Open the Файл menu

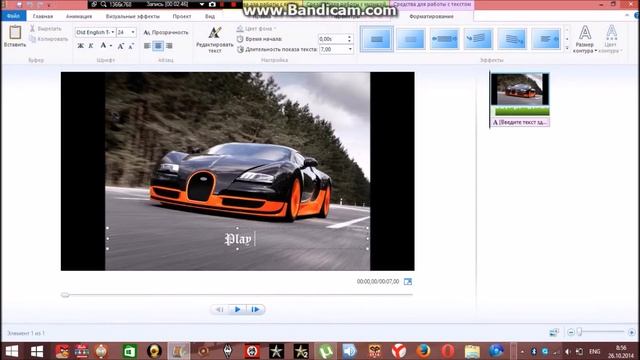(13, 16)
